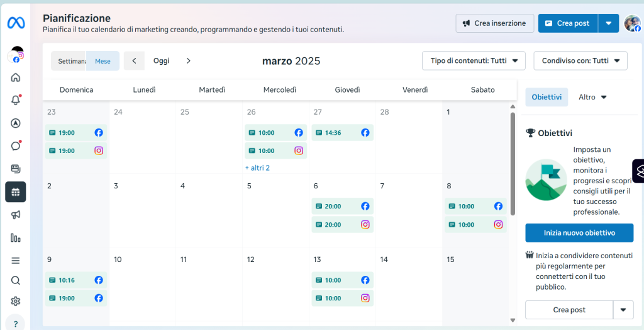Open the dropdown arrow beside top Crea post
This screenshot has width=644, height=330.
609,23
